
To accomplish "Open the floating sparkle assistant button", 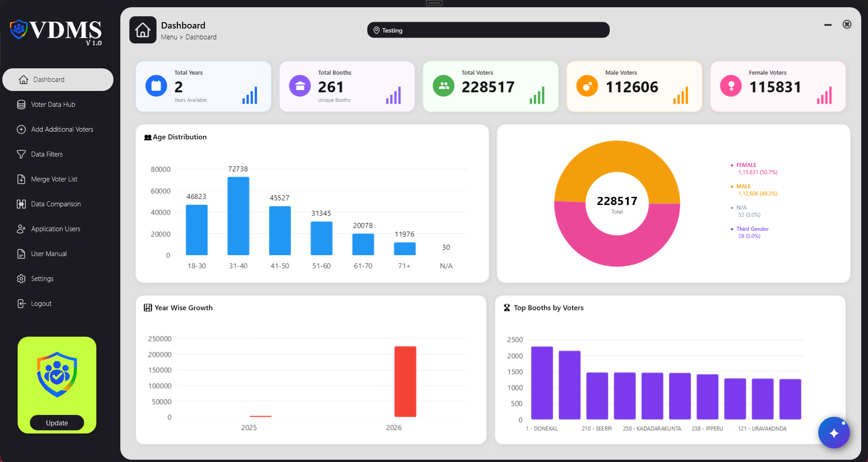I will click(834, 433).
